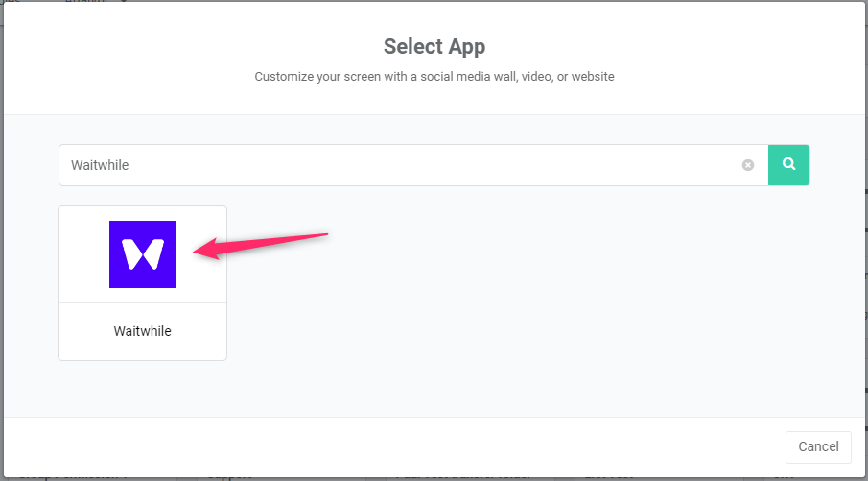
Task: Click the Select App dialog title
Action: pyautogui.click(x=434, y=46)
